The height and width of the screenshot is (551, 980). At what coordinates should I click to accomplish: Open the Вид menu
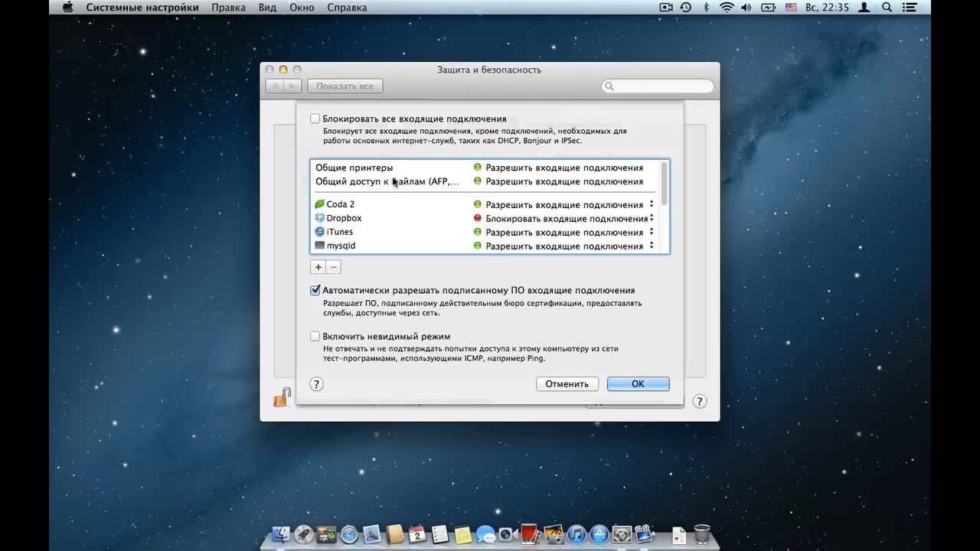tap(267, 7)
